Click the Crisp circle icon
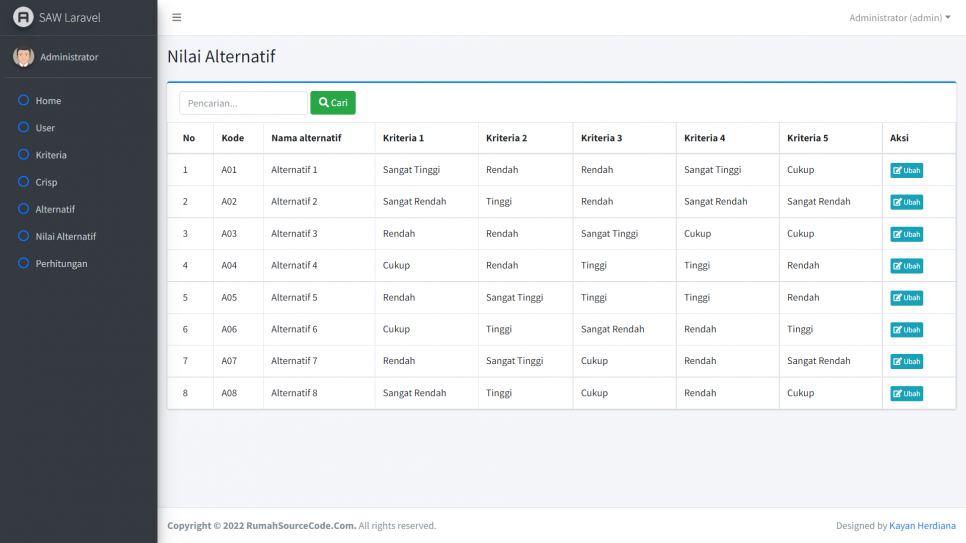The height and width of the screenshot is (543, 966). click(23, 181)
